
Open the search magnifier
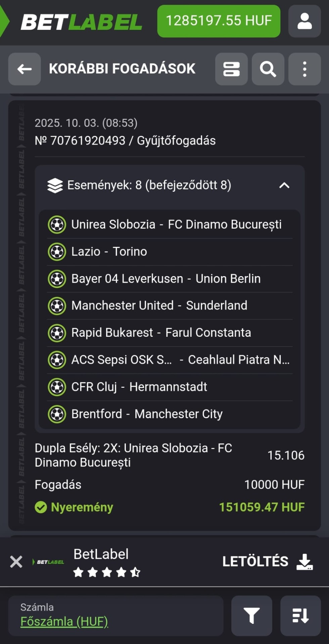[268, 69]
